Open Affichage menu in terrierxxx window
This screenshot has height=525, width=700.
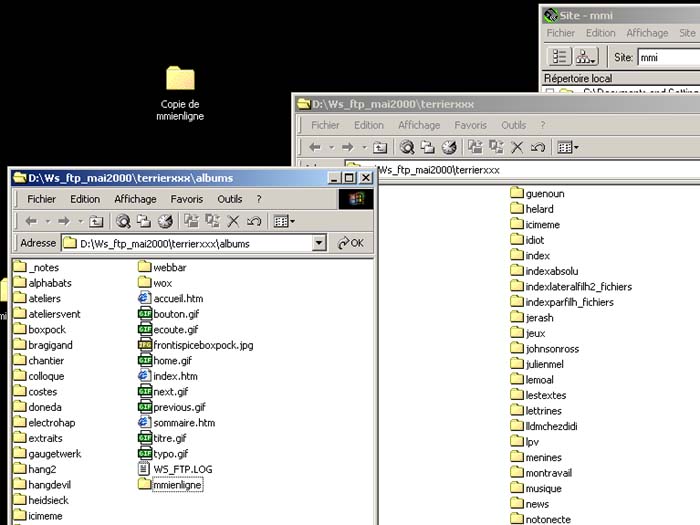419,125
